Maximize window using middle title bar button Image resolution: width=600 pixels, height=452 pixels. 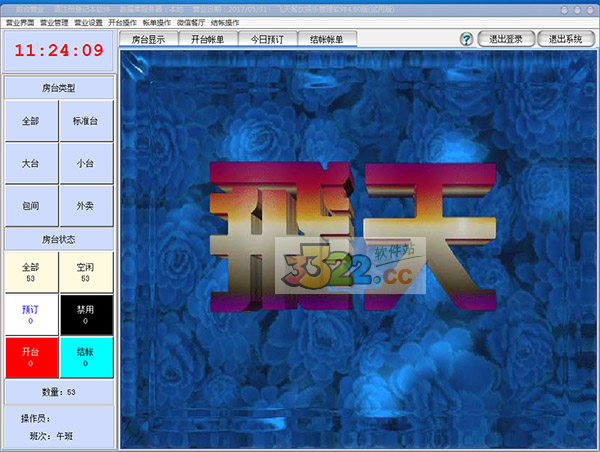tap(577, 10)
